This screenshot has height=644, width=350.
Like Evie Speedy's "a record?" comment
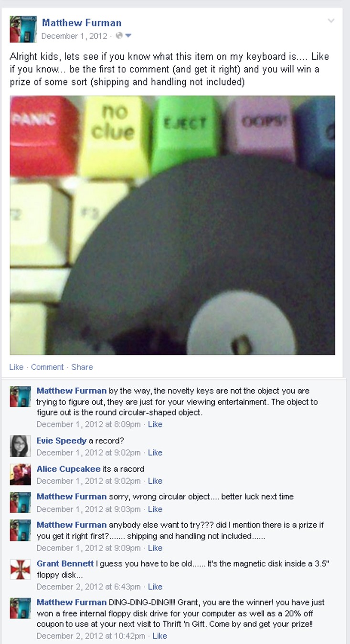click(x=155, y=452)
